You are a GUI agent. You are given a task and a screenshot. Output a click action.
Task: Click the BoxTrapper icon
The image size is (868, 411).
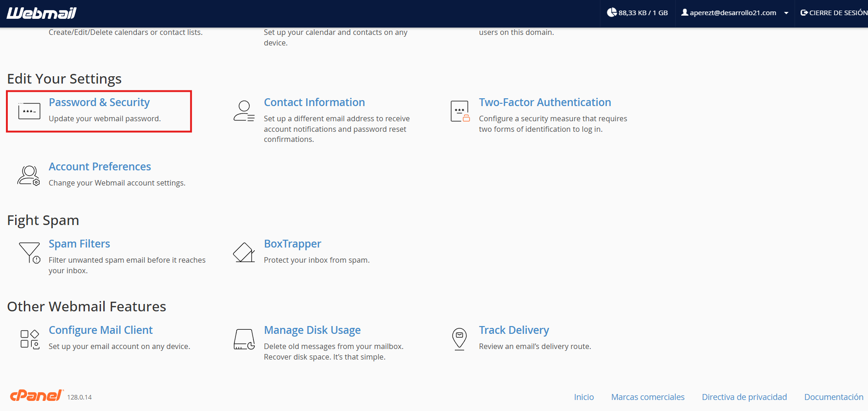pyautogui.click(x=244, y=253)
